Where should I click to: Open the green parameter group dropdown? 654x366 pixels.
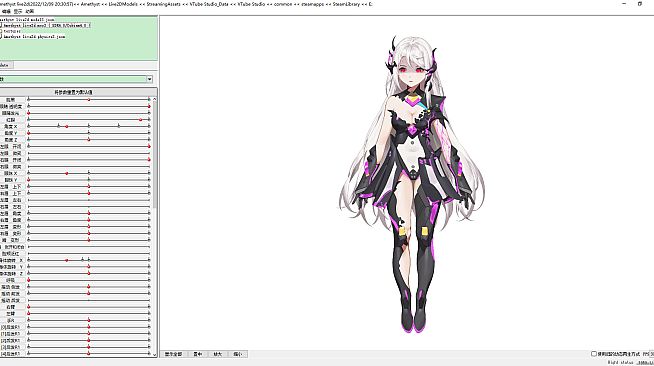(x=76, y=79)
